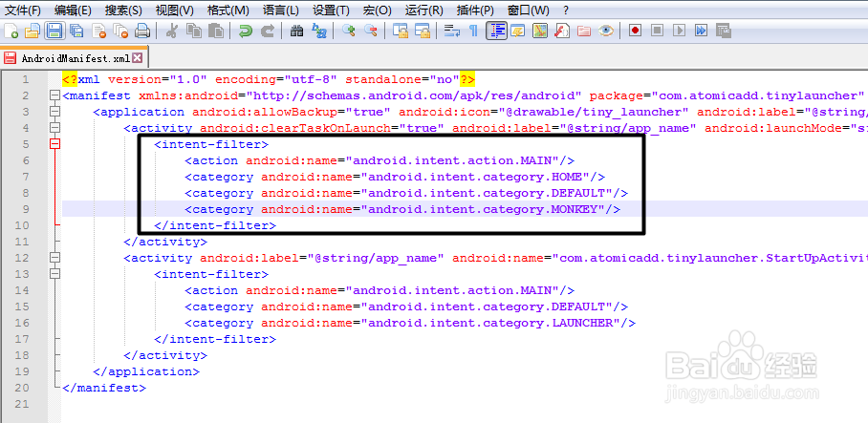Click the Save All toolbar icon
This screenshot has height=423, width=868.
[x=76, y=31]
